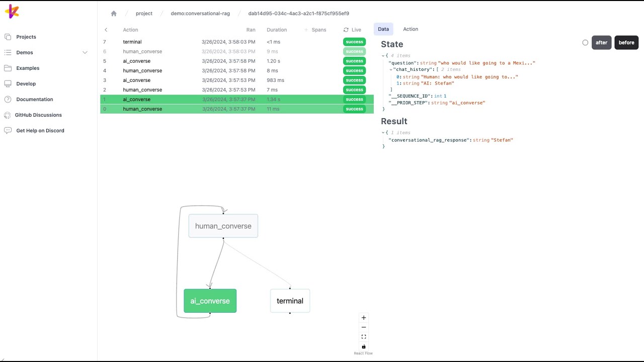The height and width of the screenshot is (362, 644).
Task: Add spans using the plus icon
Action: pyautogui.click(x=307, y=30)
